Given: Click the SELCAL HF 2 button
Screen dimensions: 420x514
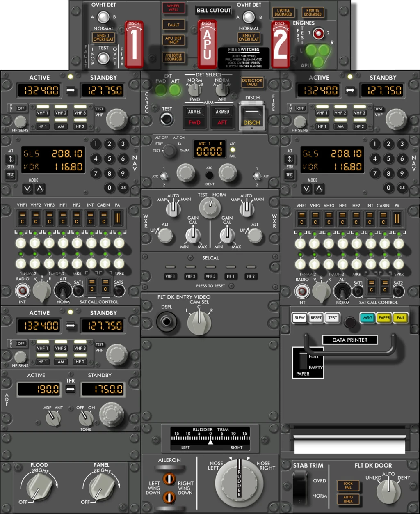Looking at the screenshot, I should [x=251, y=276].
